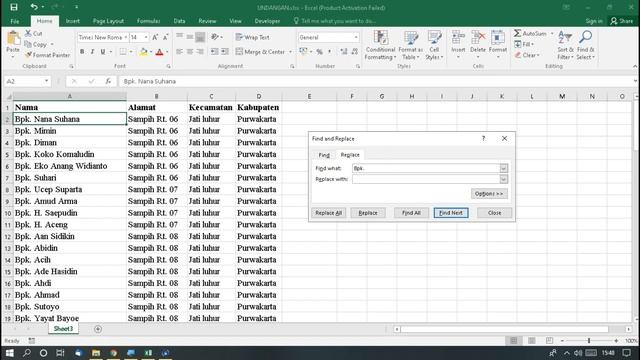Apply percent style format
This screenshot has height=360, width=640.
tap(320, 52)
